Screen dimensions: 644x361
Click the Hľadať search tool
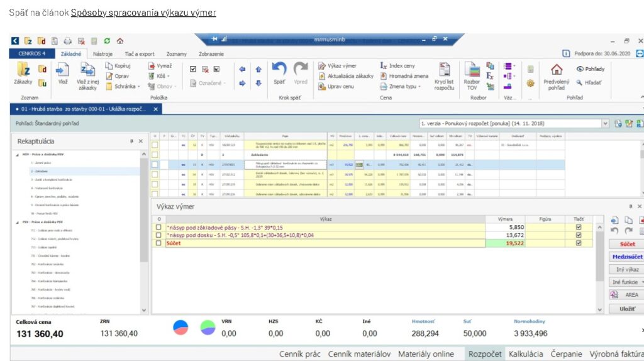click(589, 82)
